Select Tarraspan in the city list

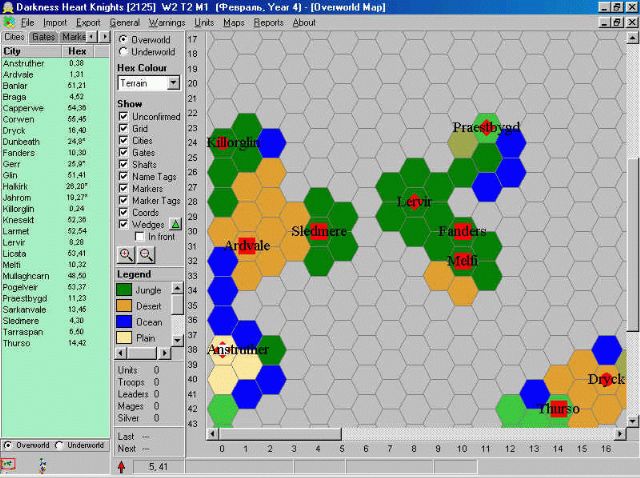pos(56,332)
